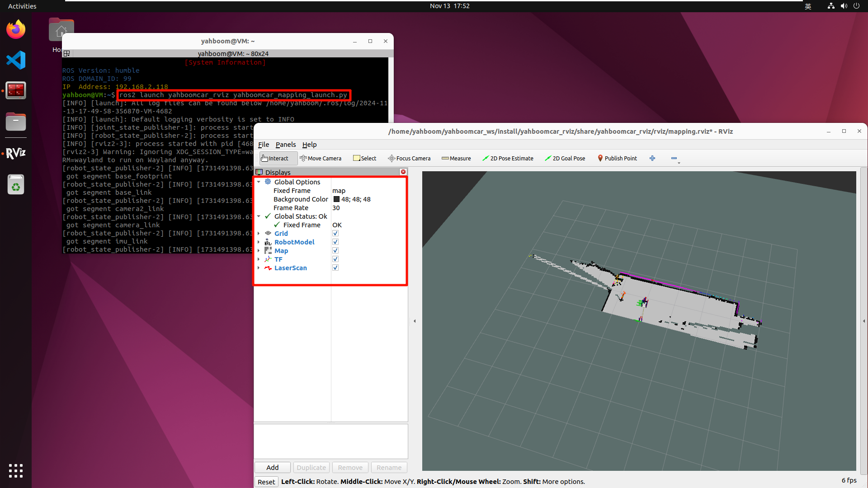Activate the Move Camera tool
Screen dimensions: 868x488
point(320,158)
